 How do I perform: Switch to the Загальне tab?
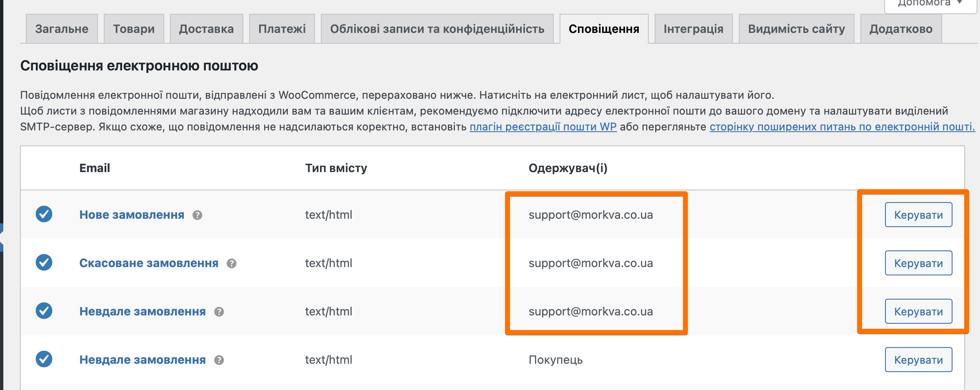pyautogui.click(x=62, y=29)
